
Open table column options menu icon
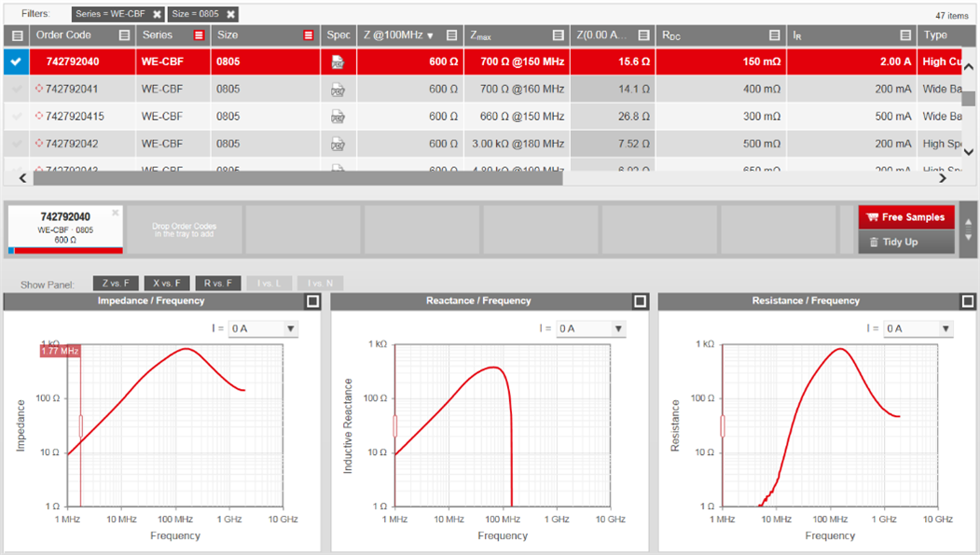coord(18,35)
